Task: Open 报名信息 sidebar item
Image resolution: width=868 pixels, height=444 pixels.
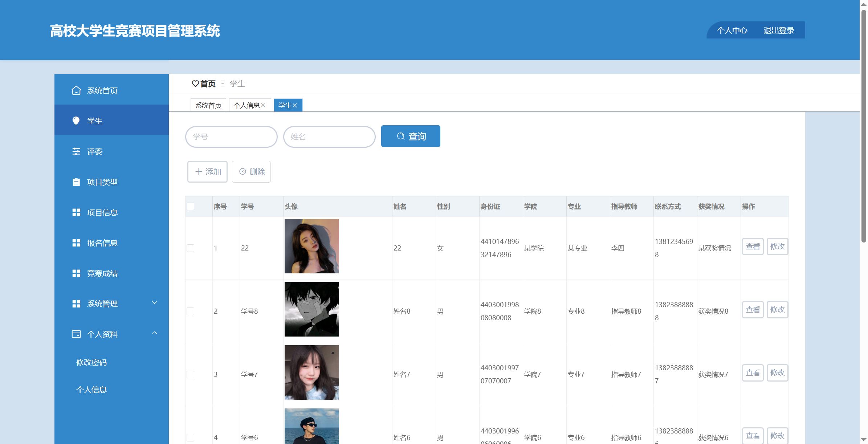Action: [111, 243]
